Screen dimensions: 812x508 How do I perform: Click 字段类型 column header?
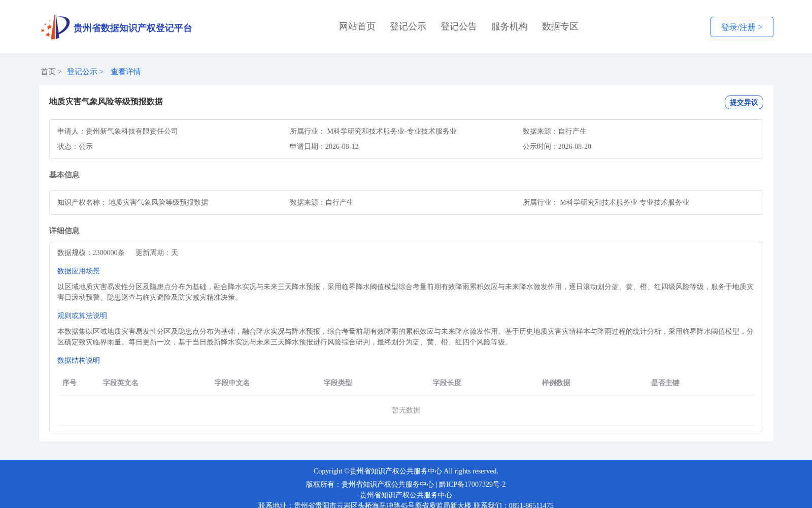point(338,383)
